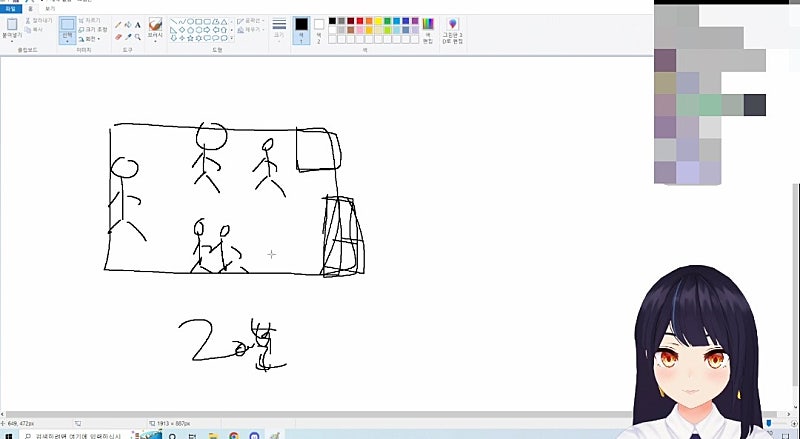
Task: Open Chrome from the Windows taskbar
Action: [x=233, y=435]
